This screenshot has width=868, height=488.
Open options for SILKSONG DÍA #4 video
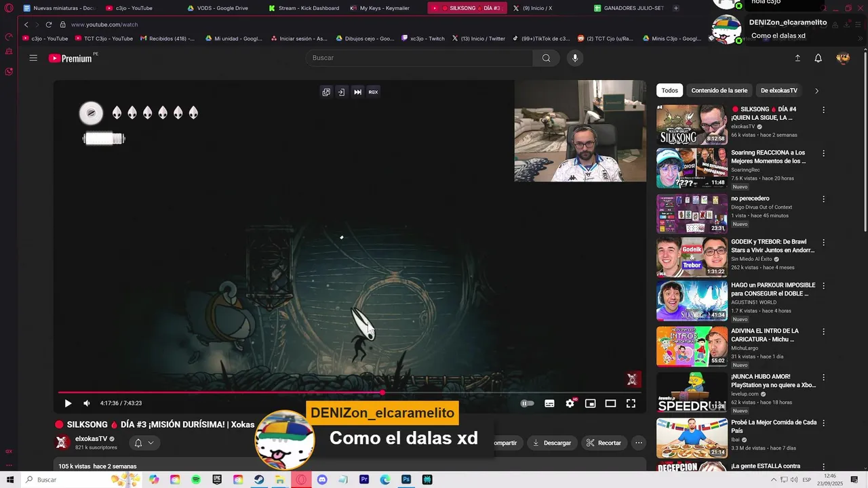click(824, 110)
